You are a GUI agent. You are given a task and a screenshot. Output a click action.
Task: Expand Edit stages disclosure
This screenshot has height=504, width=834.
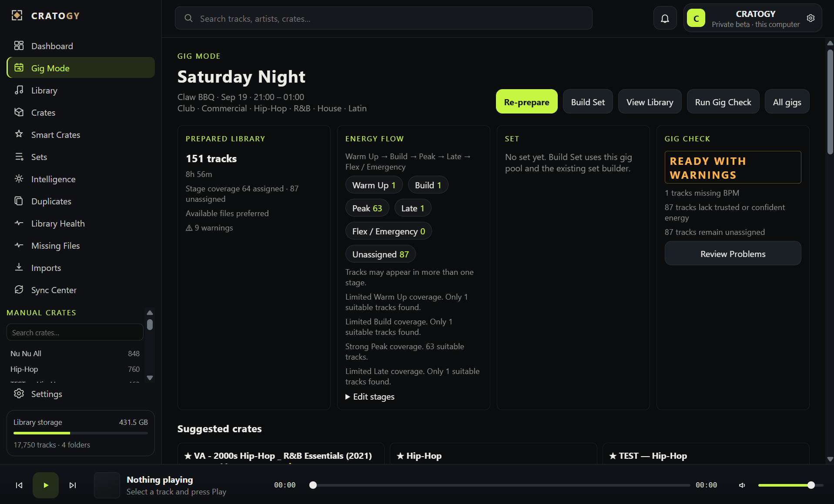[370, 397]
